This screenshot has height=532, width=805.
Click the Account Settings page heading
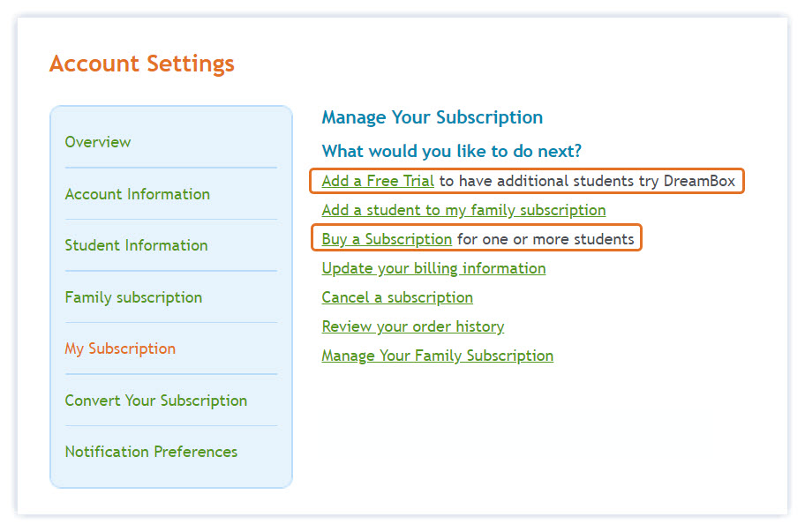(142, 64)
